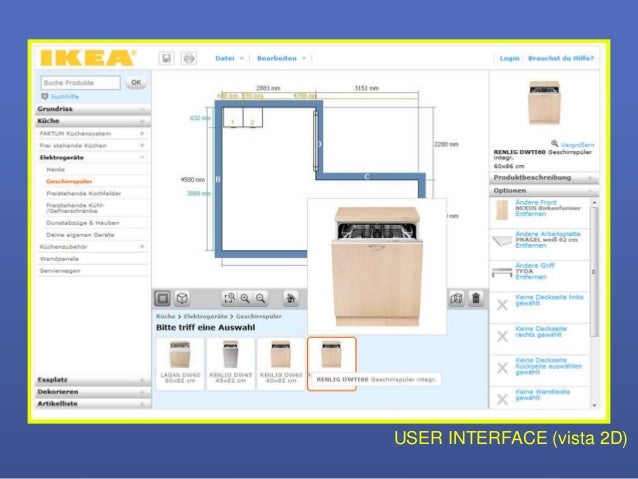
Task: Expand the Artikelliste section
Action: [93, 404]
